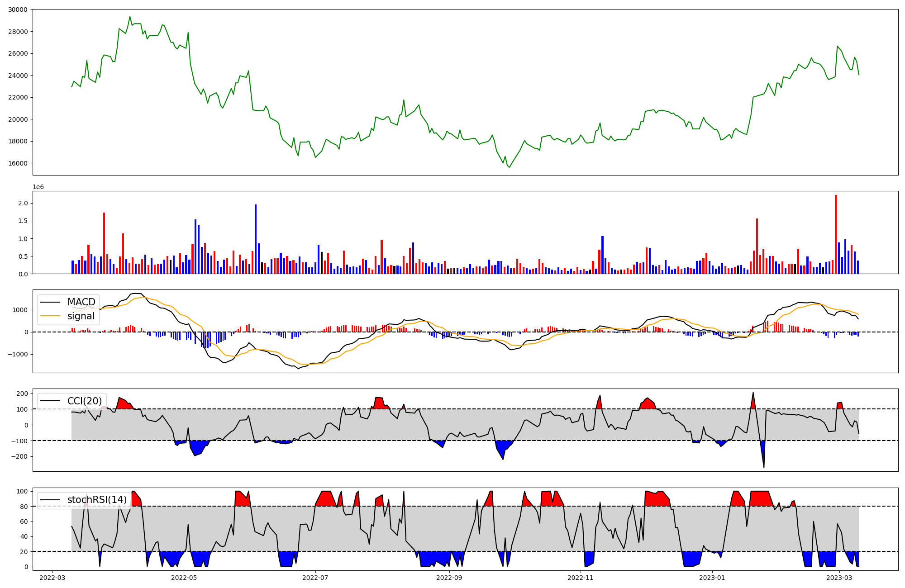The width and height of the screenshot is (905, 588).
Task: Click the 2023-03 x-axis date label
Action: pyautogui.click(x=839, y=578)
